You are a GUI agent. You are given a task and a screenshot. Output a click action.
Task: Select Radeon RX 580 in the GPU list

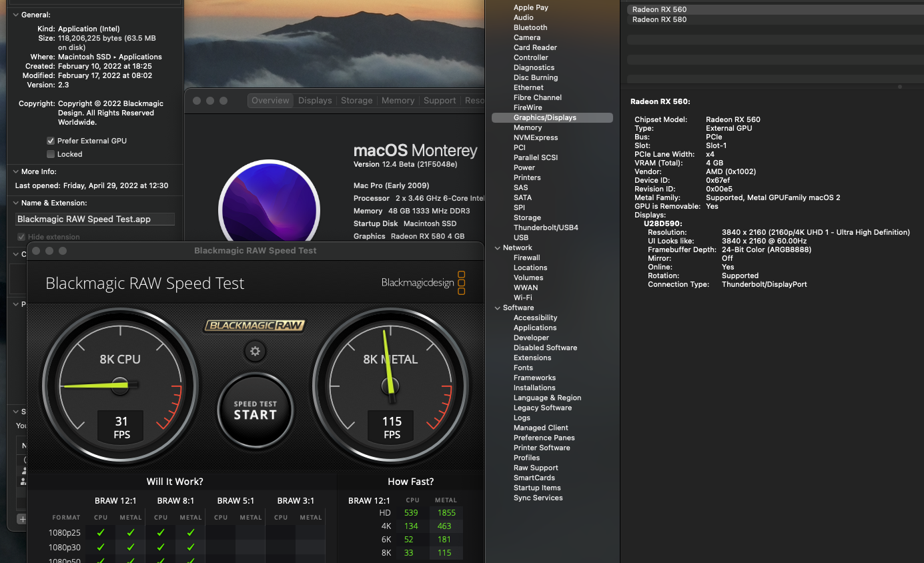(775, 19)
